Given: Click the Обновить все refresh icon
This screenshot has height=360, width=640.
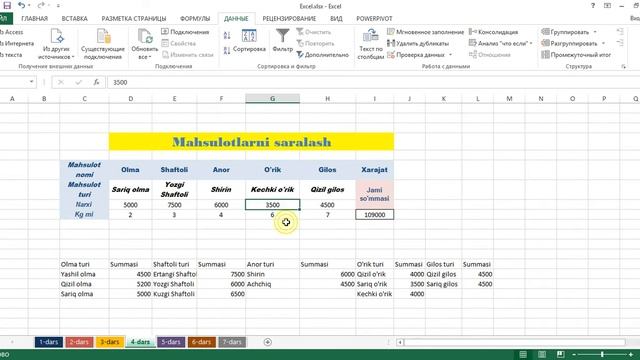Looking at the screenshot, I should coord(145,36).
